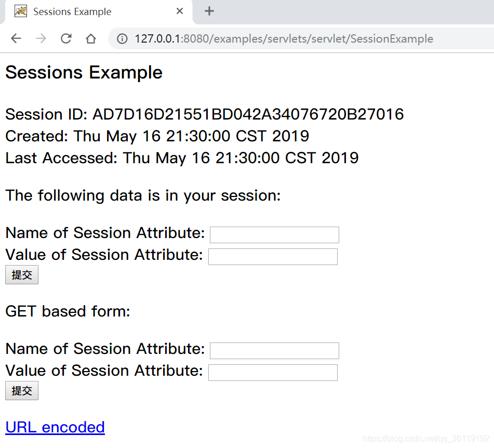The width and height of the screenshot is (494, 448).
Task: Reload the SessionExample page
Action: 66,38
